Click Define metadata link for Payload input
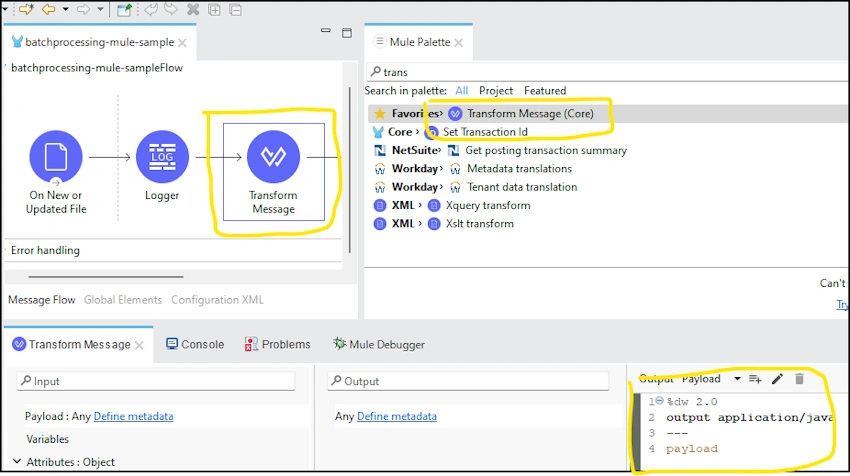This screenshot has height=476, width=850. tap(133, 416)
